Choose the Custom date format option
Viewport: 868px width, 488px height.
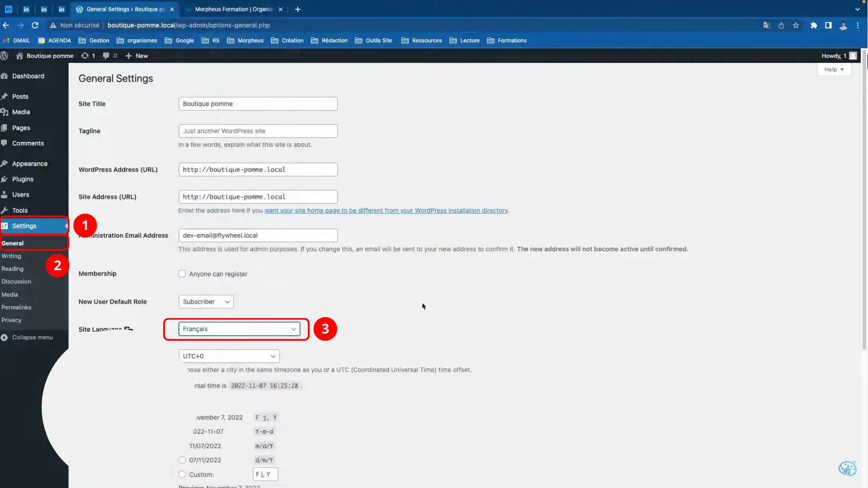182,474
